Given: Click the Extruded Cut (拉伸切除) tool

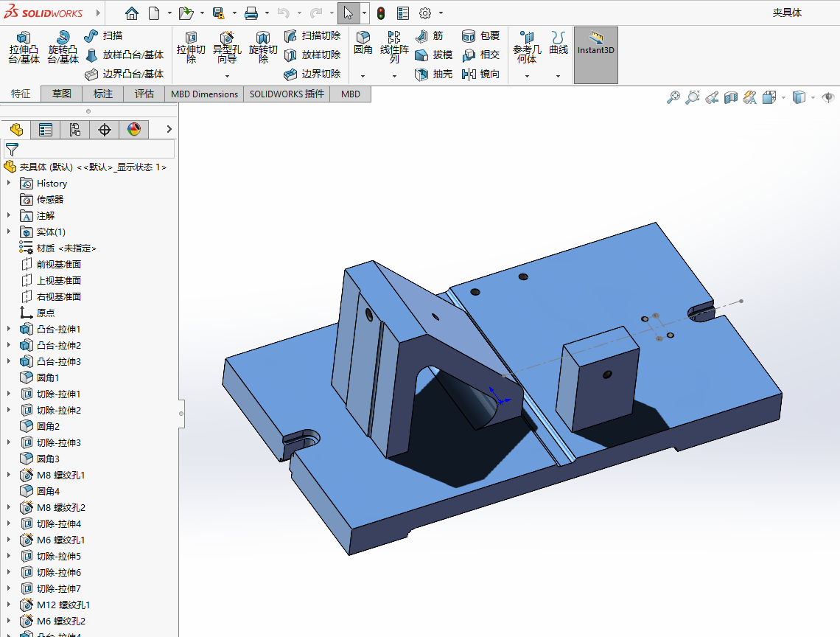Looking at the screenshot, I should tap(191, 47).
